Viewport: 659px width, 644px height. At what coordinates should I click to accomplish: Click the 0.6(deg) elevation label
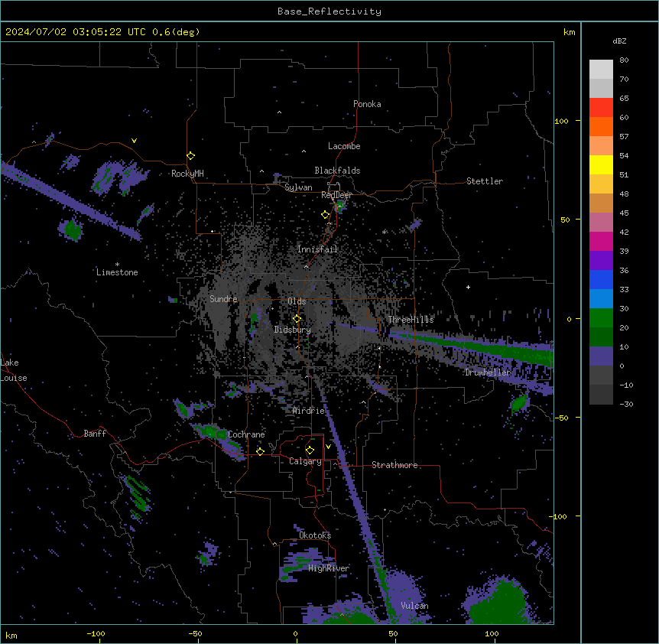[176, 32]
